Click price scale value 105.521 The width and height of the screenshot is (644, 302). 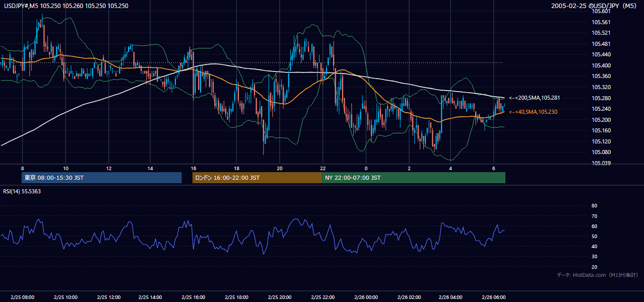(601, 33)
